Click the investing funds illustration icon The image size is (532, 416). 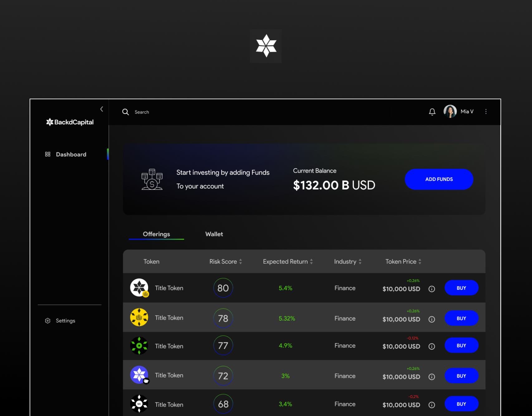152,179
